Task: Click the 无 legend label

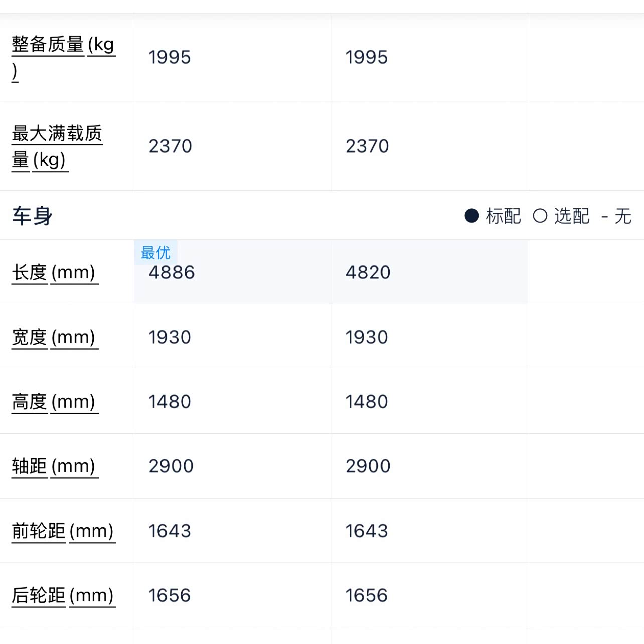Action: 623,216
